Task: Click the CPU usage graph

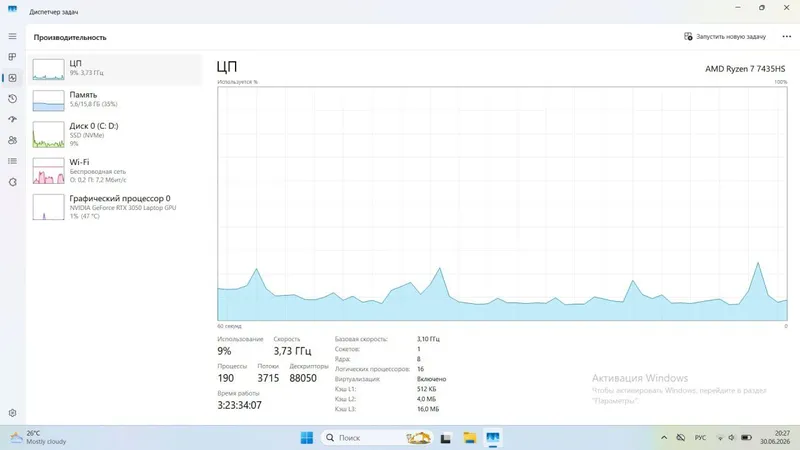Action: point(502,204)
